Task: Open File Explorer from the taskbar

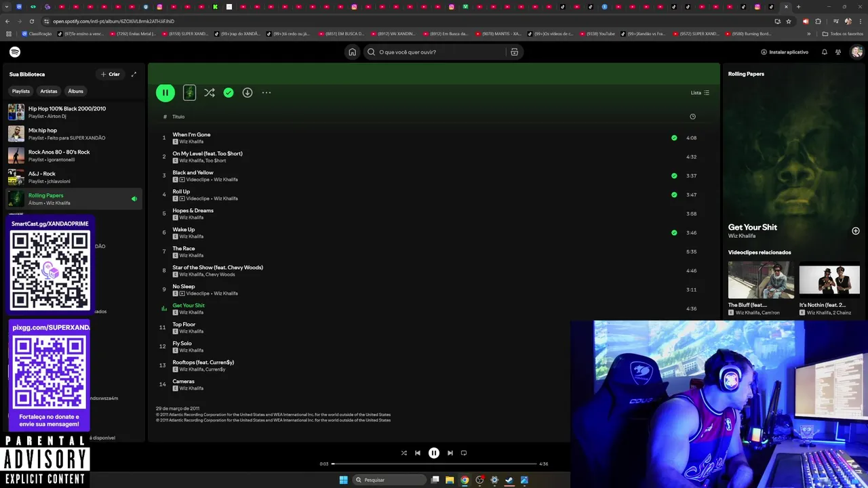Action: pyautogui.click(x=450, y=480)
